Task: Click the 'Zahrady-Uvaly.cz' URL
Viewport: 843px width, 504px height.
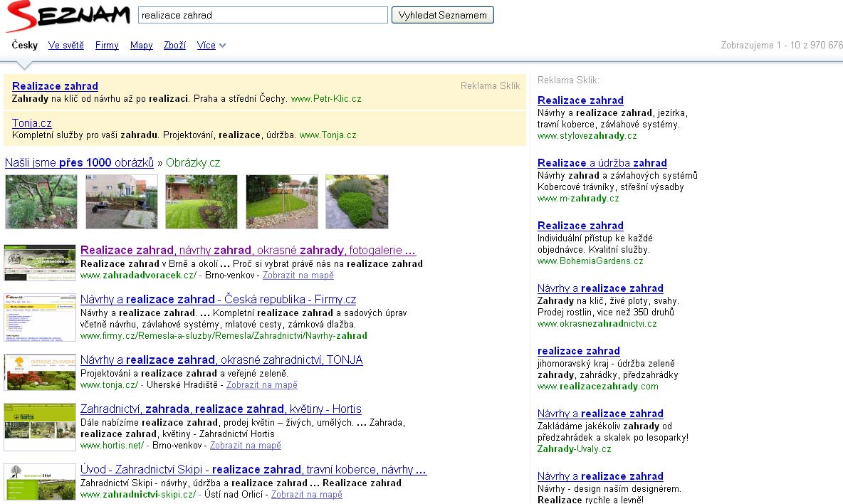Action: pyautogui.click(x=574, y=449)
